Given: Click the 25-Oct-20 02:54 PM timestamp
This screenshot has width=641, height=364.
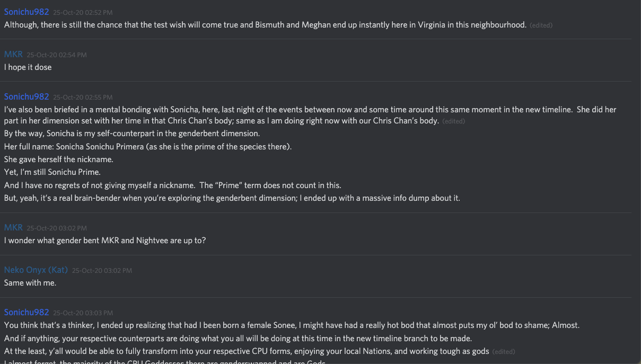Looking at the screenshot, I should pyautogui.click(x=57, y=55).
